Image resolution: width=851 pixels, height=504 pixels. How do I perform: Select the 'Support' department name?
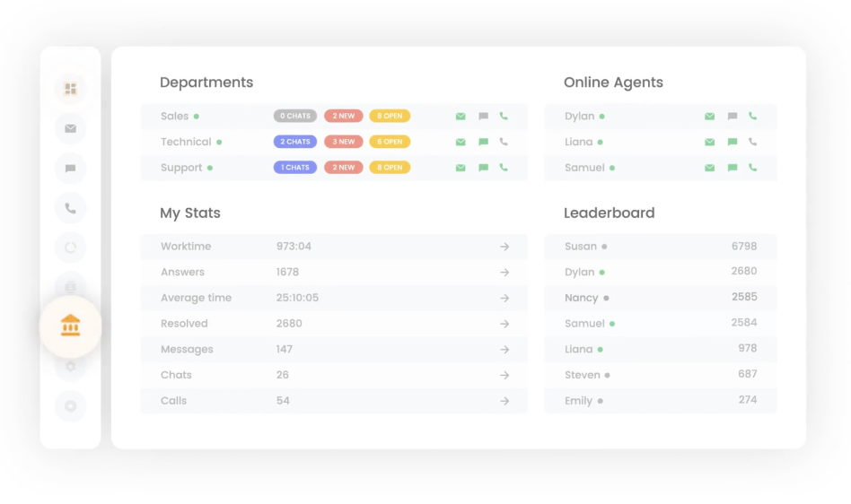coord(181,168)
